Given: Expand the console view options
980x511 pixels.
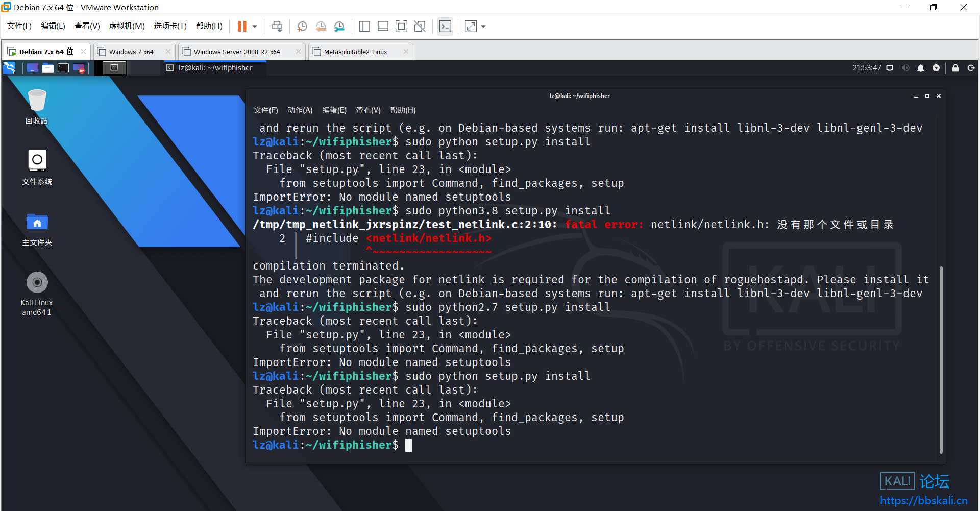Looking at the screenshot, I should pyautogui.click(x=445, y=26).
